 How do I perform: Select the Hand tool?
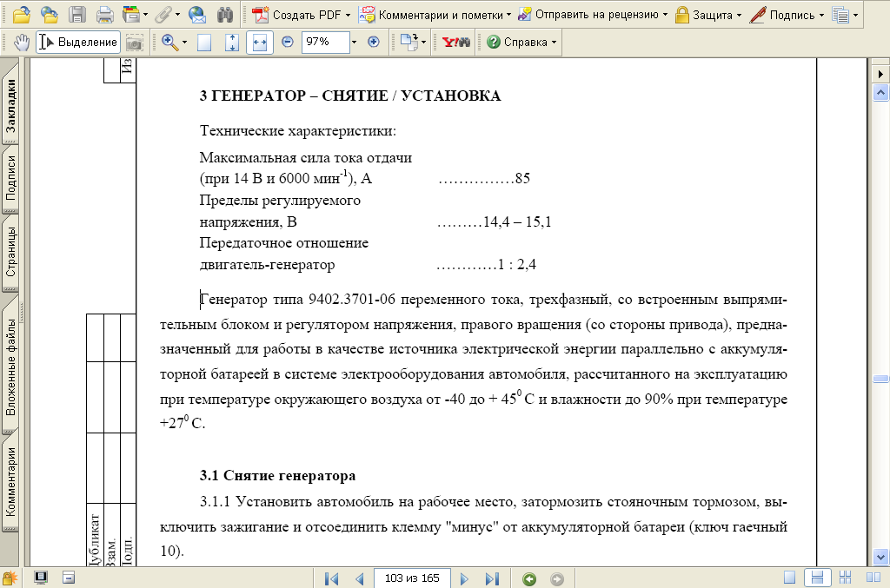[22, 43]
